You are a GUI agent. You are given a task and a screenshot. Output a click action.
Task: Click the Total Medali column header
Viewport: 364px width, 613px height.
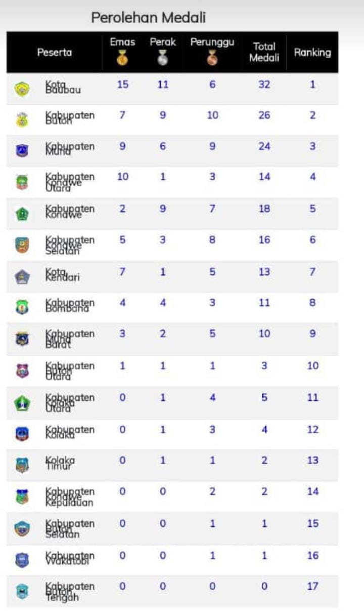pyautogui.click(x=264, y=52)
